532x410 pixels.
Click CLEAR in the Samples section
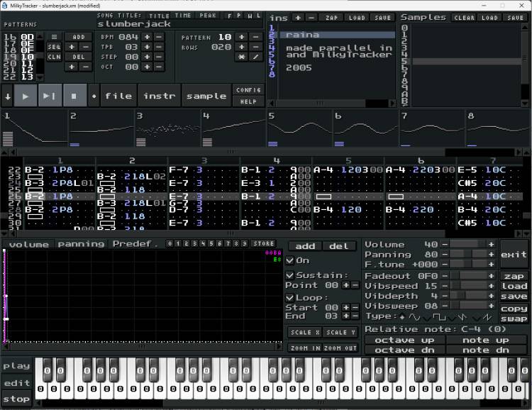(x=464, y=18)
